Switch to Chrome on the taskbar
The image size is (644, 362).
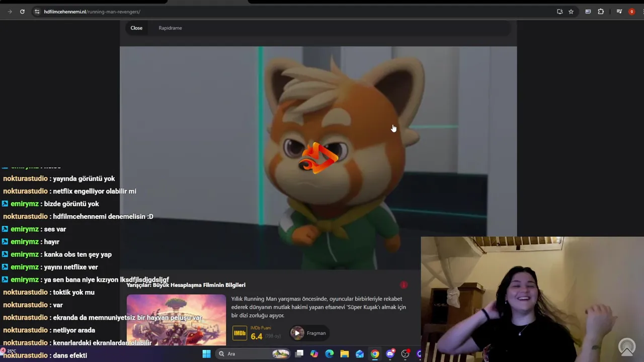point(375,354)
